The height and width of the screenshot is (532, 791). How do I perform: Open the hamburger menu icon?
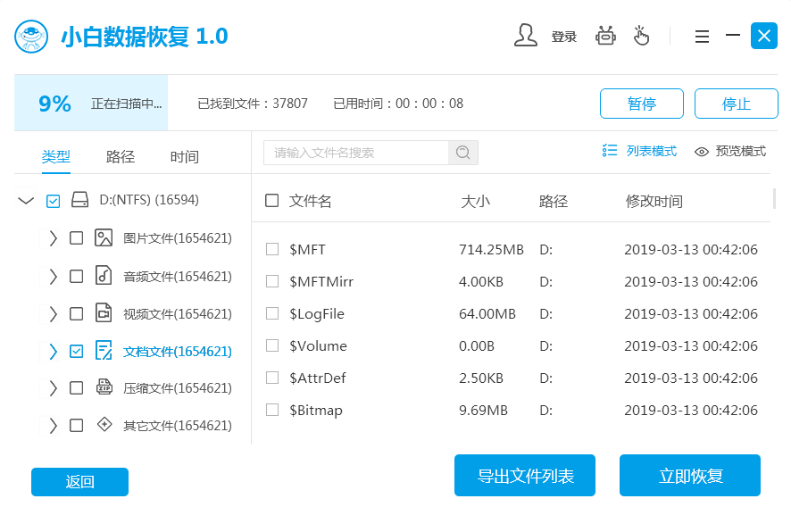click(702, 37)
